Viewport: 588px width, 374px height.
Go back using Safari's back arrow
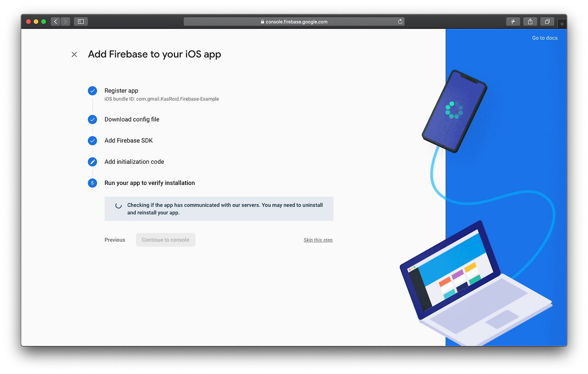coord(56,22)
